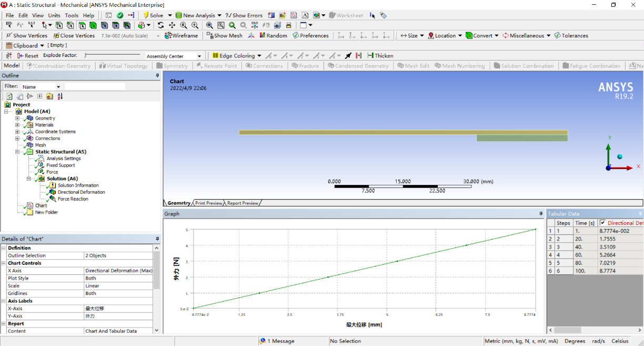644x346 pixels.
Task: Activate the Pan view tool
Action: point(172,25)
